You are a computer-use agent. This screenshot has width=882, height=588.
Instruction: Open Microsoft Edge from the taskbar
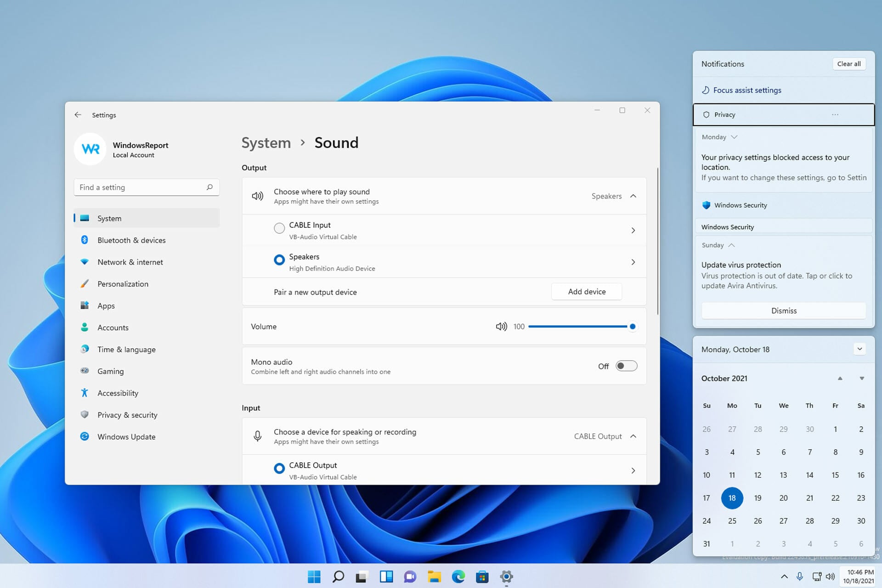pos(458,577)
